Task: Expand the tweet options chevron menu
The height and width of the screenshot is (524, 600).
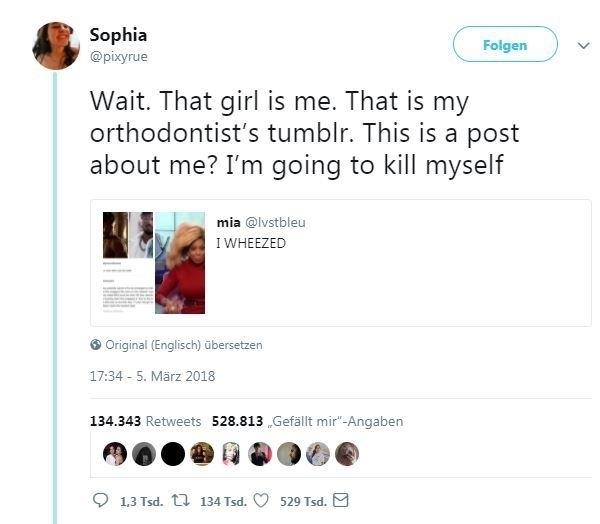Action: [x=584, y=46]
